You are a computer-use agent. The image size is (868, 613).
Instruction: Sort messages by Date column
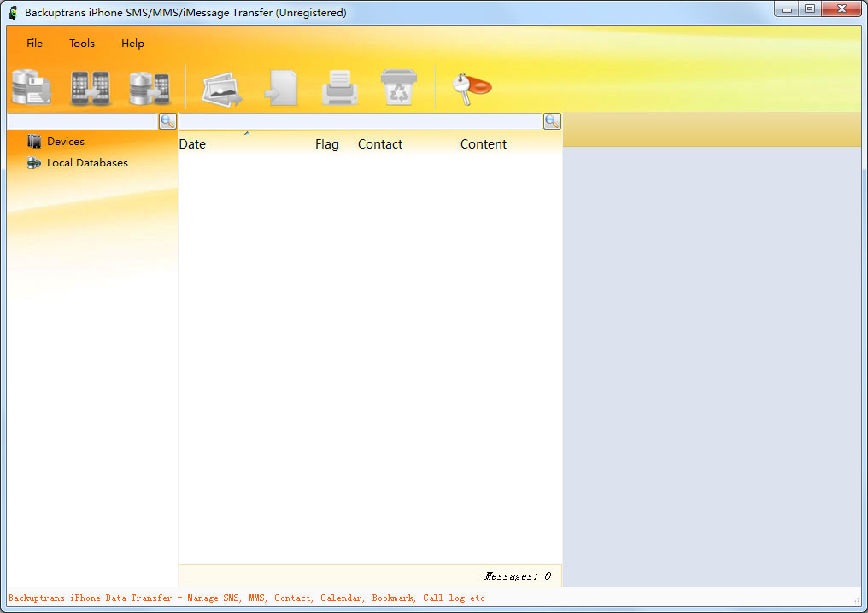[192, 144]
